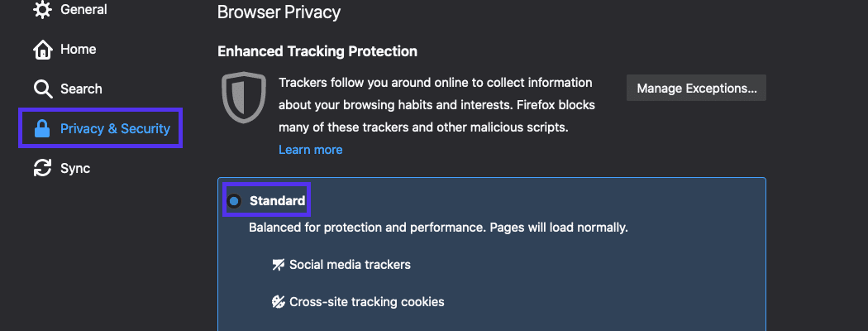Viewport: 868px width, 331px height.
Task: Click the Social media trackers text
Action: [350, 265]
